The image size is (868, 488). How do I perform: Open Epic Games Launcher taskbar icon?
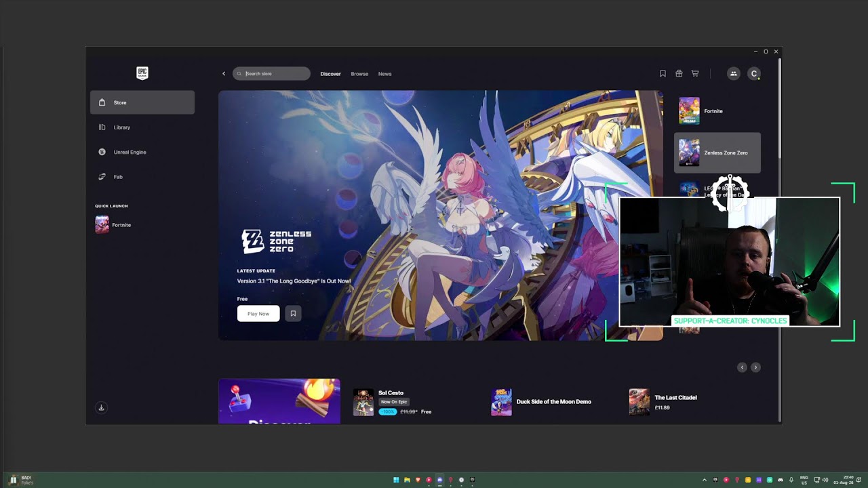[x=472, y=480]
